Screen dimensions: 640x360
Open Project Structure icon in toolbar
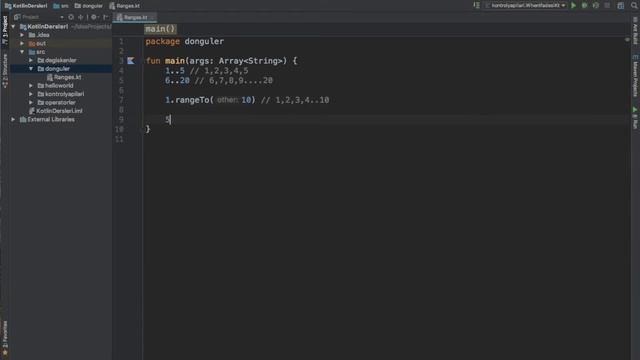point(620,6)
